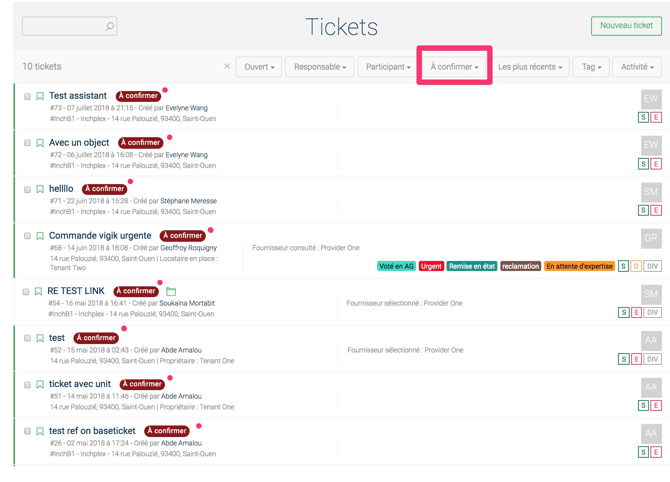Click bookmark icon on hellllo ticket
The height and width of the screenshot is (482, 670).
(x=40, y=189)
